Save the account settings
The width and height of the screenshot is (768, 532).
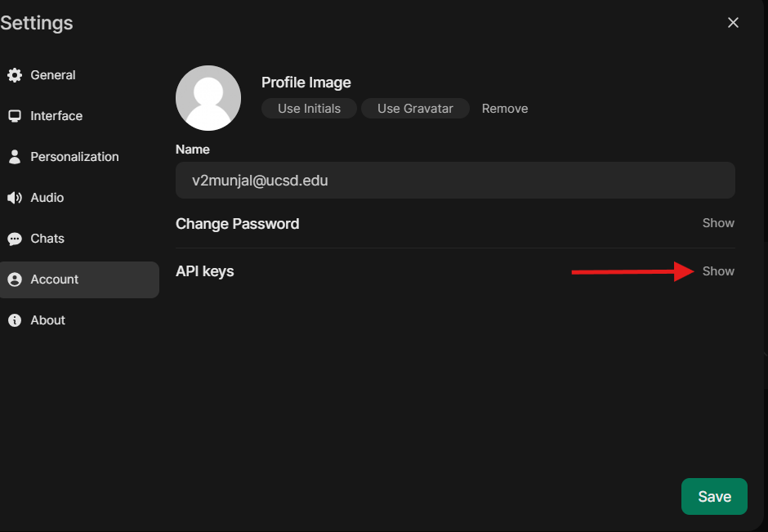[714, 497]
